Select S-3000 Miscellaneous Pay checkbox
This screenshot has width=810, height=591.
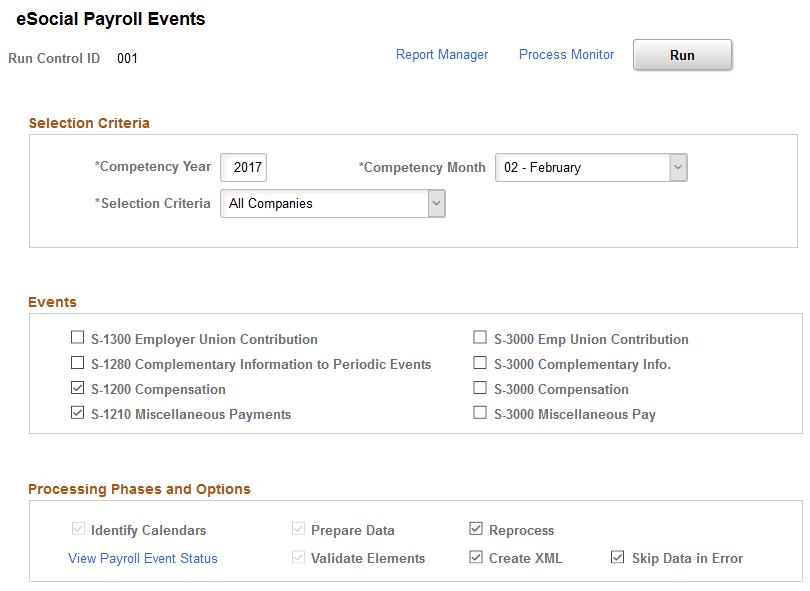[x=481, y=413]
